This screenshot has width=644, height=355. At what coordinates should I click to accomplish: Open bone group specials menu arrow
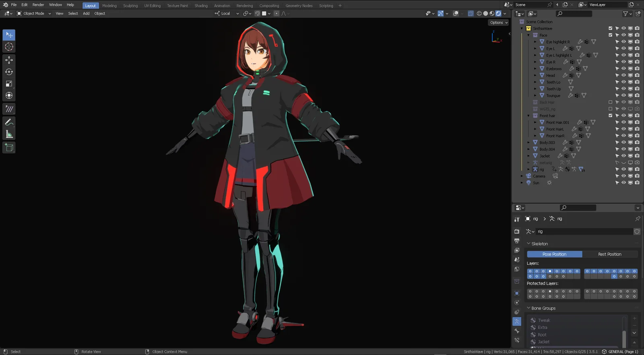click(x=634, y=333)
